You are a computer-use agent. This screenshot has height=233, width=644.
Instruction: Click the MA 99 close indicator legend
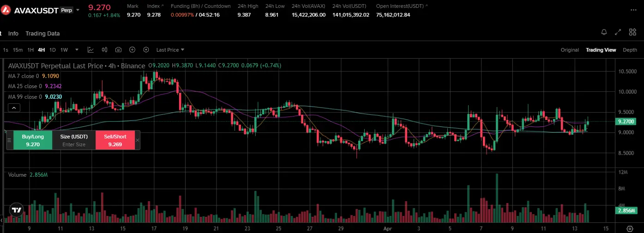pyautogui.click(x=35, y=96)
